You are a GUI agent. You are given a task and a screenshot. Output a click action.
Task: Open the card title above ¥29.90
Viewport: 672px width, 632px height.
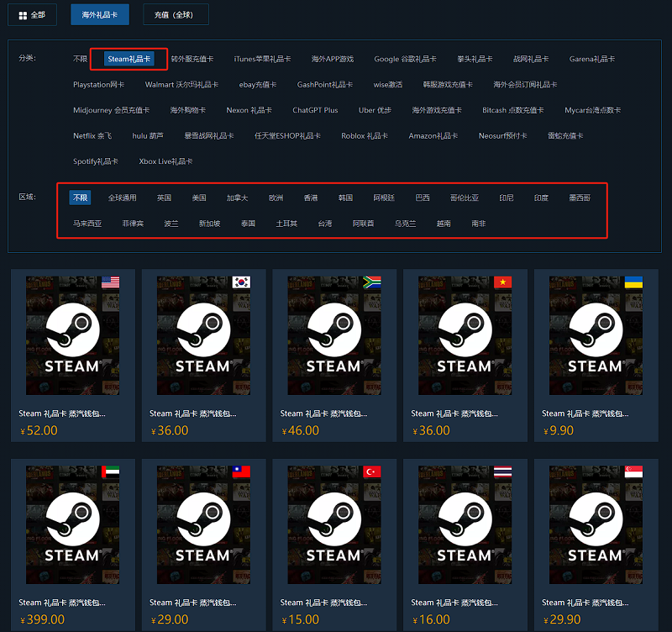(x=585, y=603)
